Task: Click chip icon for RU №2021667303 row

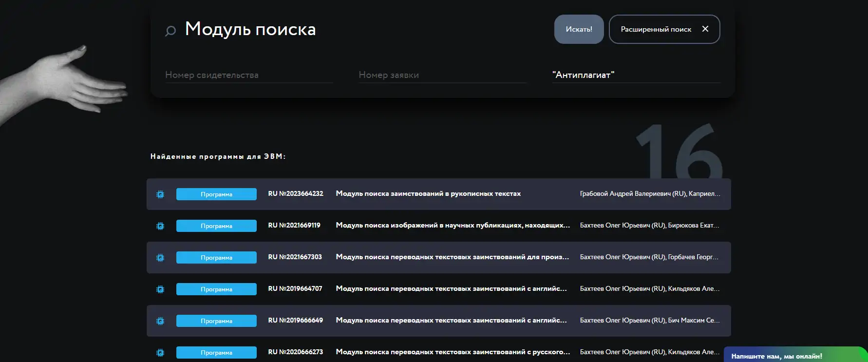Action: point(160,258)
